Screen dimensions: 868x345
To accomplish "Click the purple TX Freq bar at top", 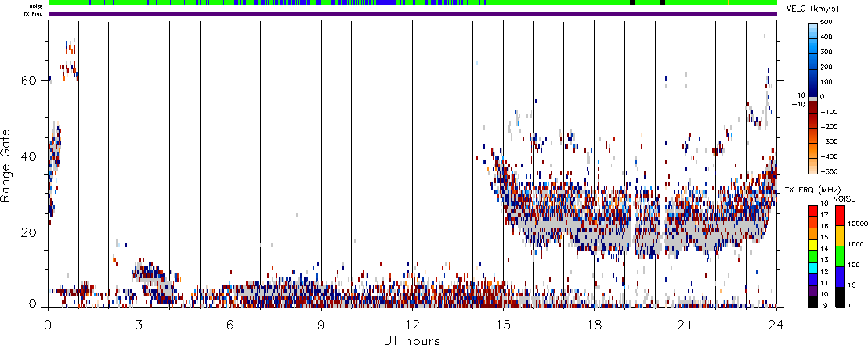I will point(413,13).
